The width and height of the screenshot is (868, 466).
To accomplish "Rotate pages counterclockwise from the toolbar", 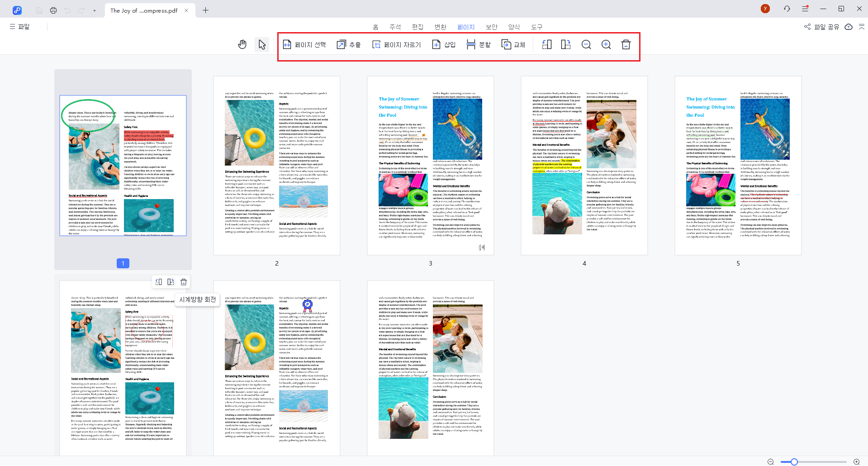I will pos(546,44).
